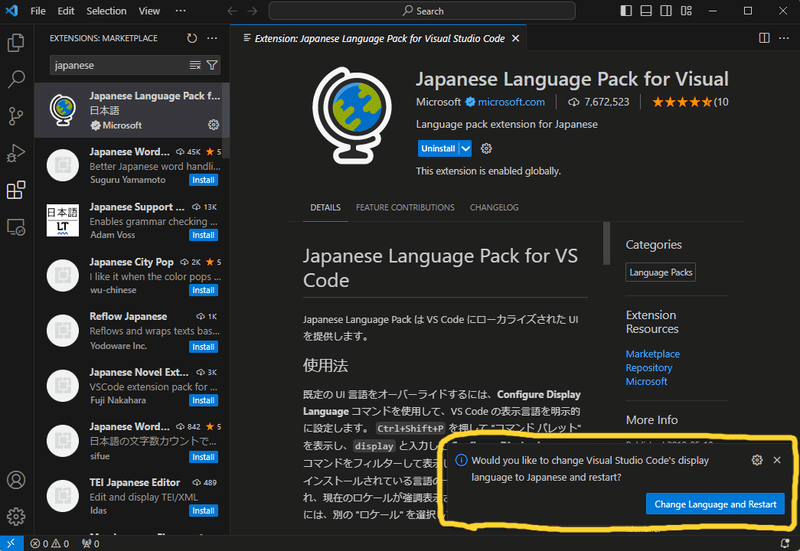The width and height of the screenshot is (800, 551).
Task: Open the Explorer view in activity bar
Action: (16, 42)
